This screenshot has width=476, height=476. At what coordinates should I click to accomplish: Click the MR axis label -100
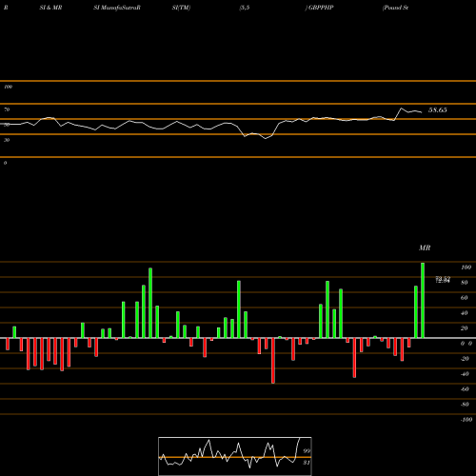pos(466,420)
